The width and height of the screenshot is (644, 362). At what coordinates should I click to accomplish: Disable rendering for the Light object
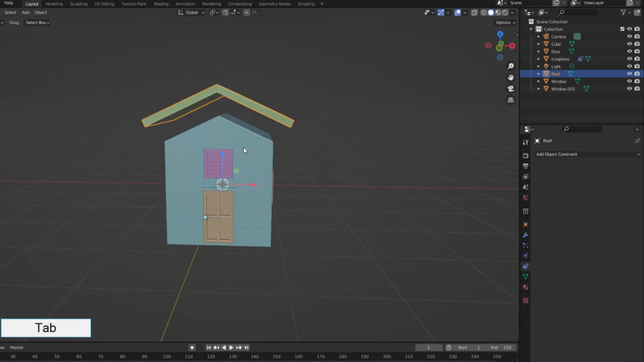[638, 67]
